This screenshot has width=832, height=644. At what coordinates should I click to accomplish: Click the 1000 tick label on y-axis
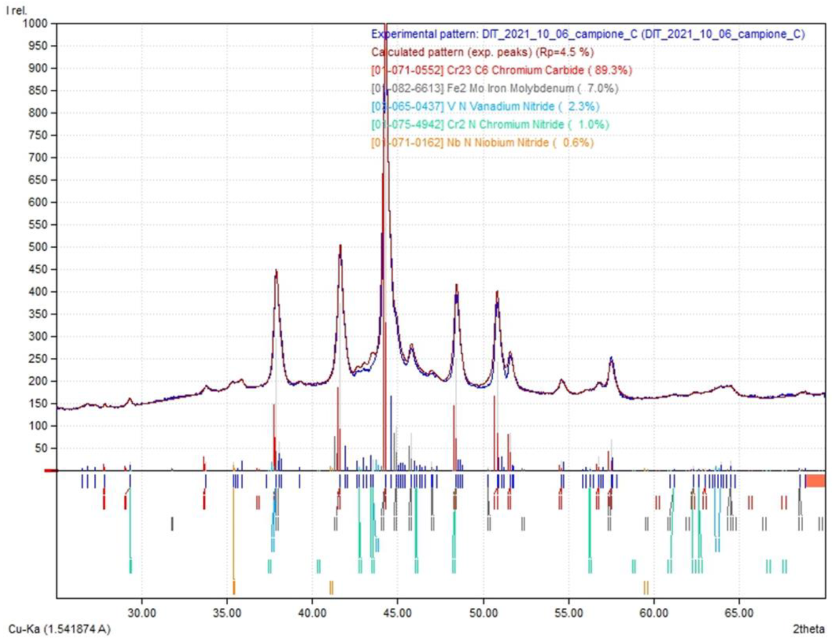pyautogui.click(x=35, y=23)
